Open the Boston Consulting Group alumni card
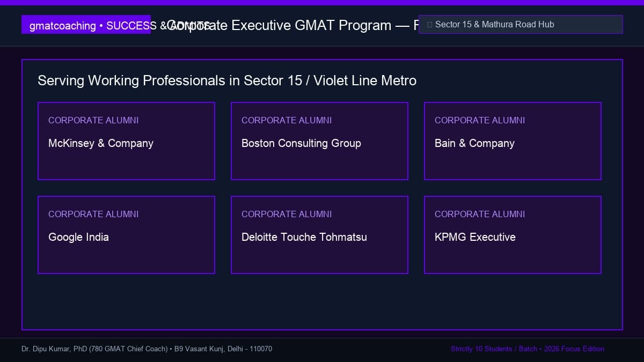Screen dimensions: 644x362 (x=319, y=141)
